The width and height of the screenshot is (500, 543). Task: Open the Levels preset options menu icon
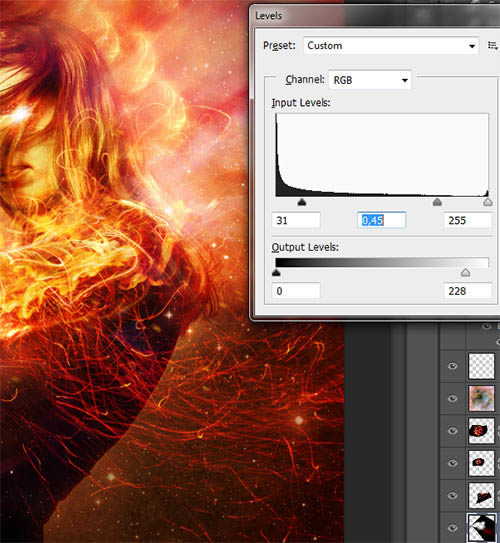point(493,46)
